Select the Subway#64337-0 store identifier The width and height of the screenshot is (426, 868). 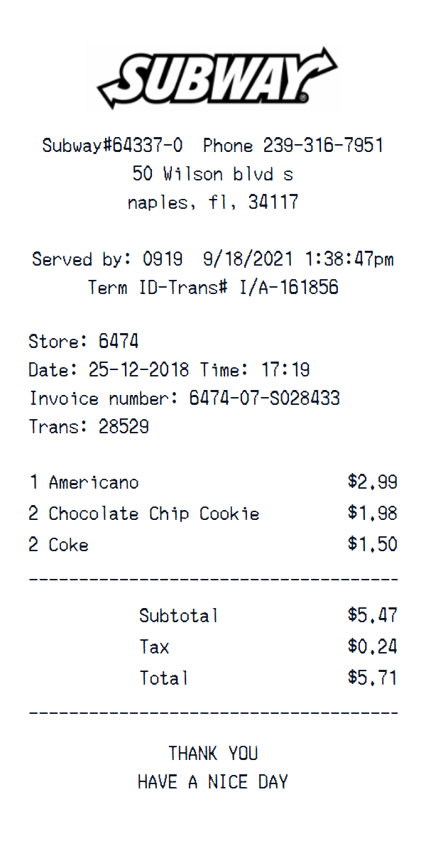tap(112, 146)
